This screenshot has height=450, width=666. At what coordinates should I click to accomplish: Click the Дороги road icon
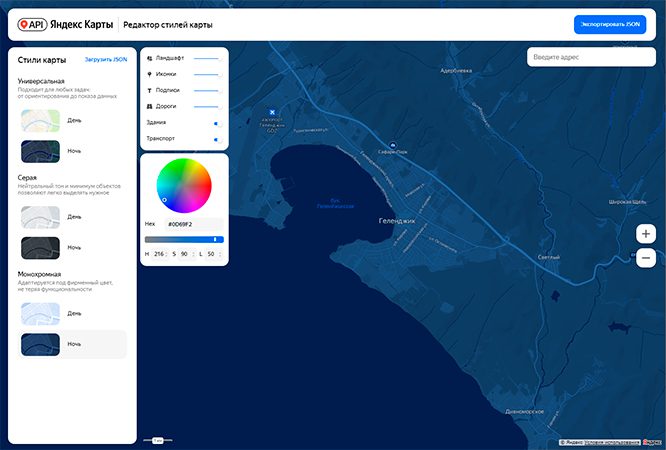[x=150, y=106]
